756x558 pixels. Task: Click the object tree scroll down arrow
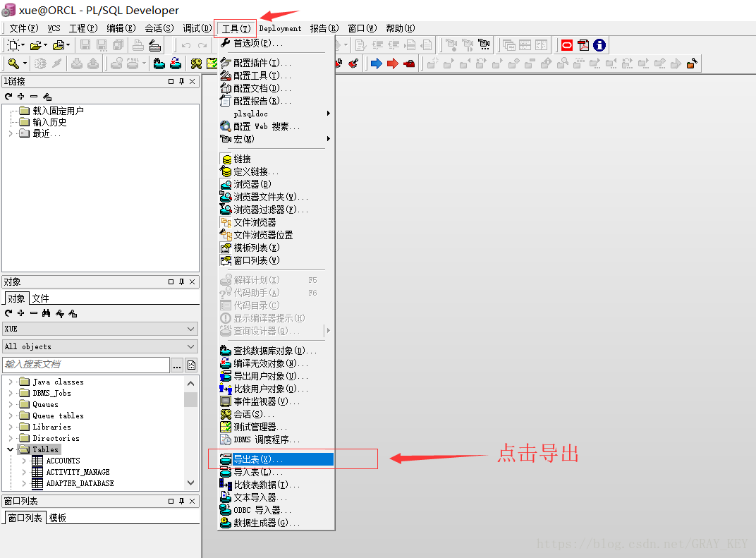[x=191, y=483]
